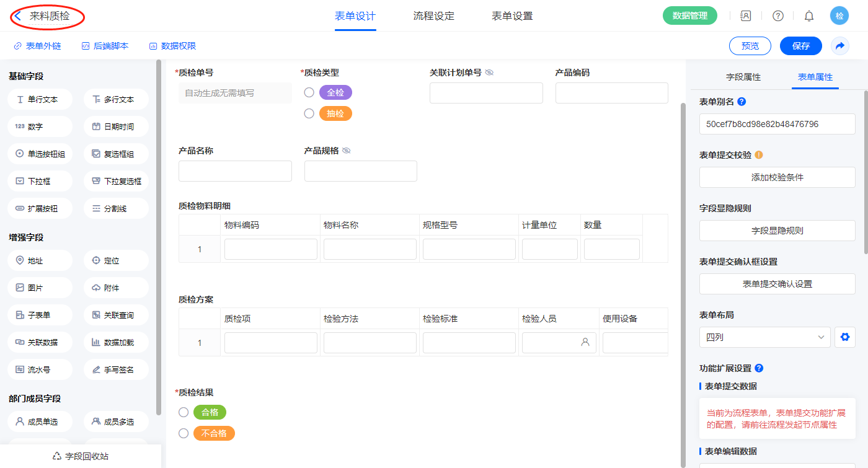The image size is (868, 468).
Task: Click the 保存 button
Action: [800, 46]
